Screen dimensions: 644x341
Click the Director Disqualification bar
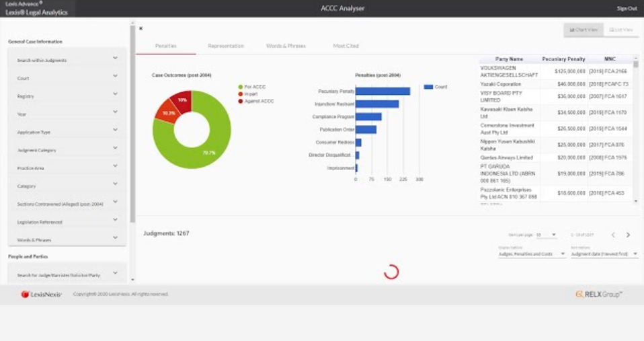point(358,155)
